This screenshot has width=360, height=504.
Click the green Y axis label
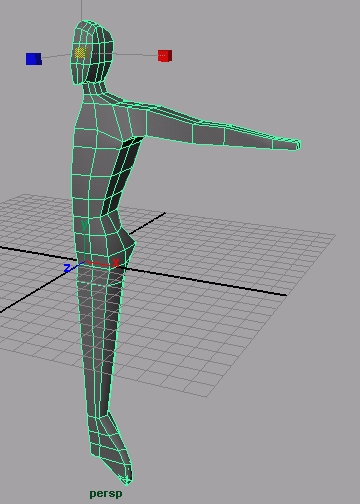pyautogui.click(x=84, y=225)
